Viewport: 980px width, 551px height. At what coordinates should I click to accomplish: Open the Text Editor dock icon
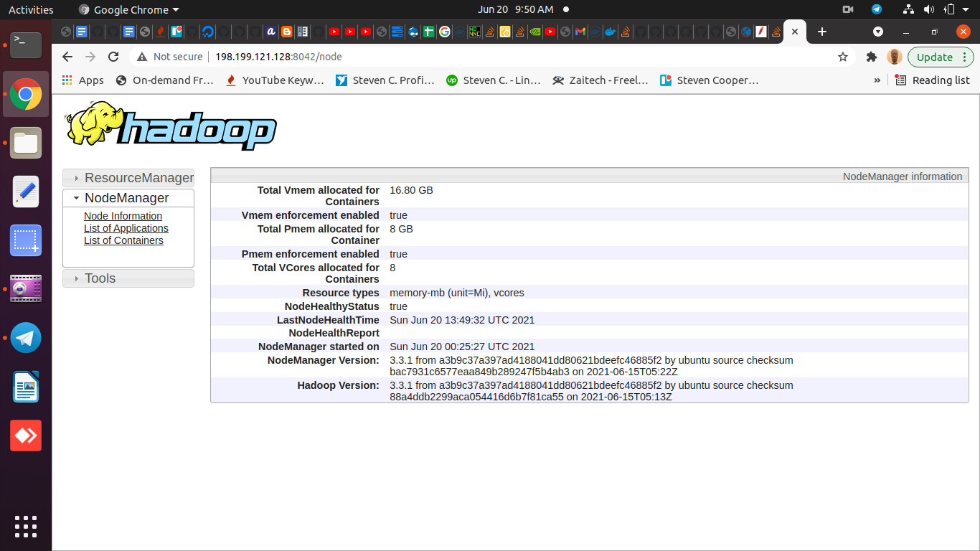pos(26,192)
